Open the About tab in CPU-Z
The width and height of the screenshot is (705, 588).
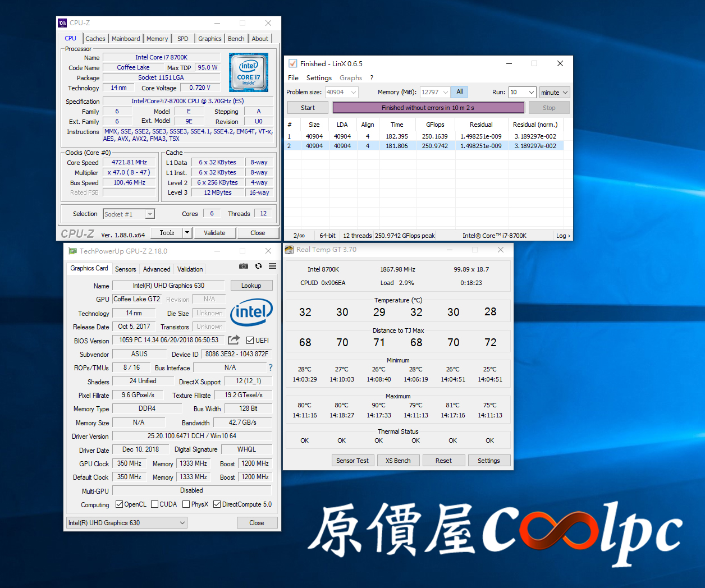coord(260,39)
